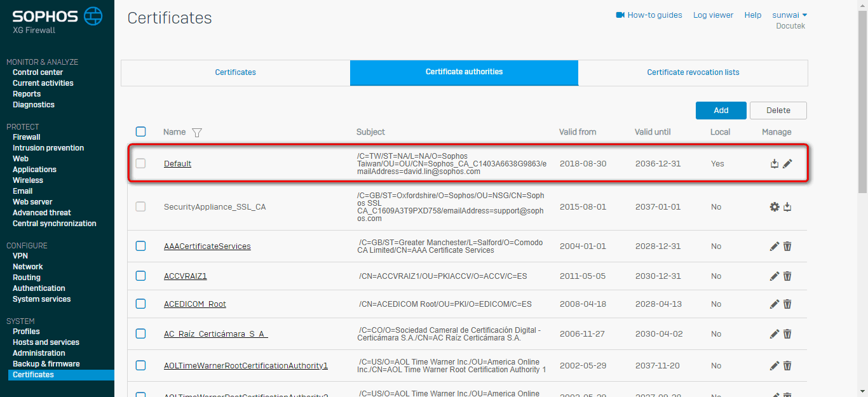Download the Default certificate authority
The image size is (868, 397).
(x=775, y=163)
